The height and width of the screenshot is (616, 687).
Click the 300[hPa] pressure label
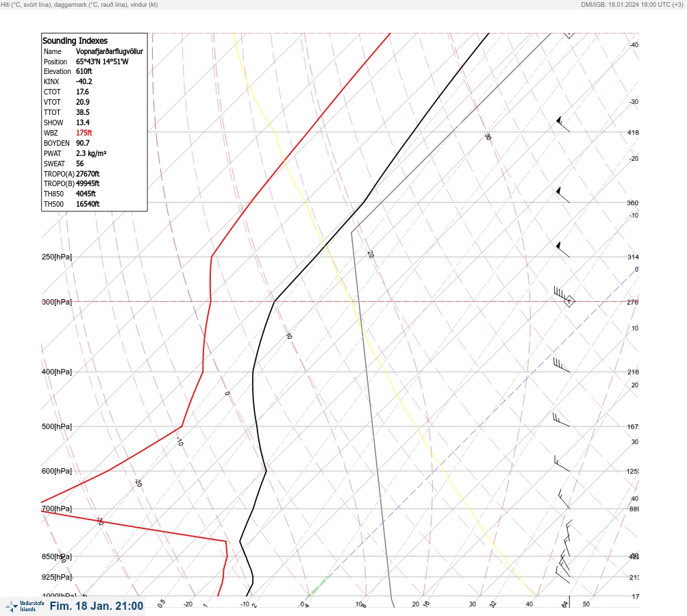coord(57,302)
